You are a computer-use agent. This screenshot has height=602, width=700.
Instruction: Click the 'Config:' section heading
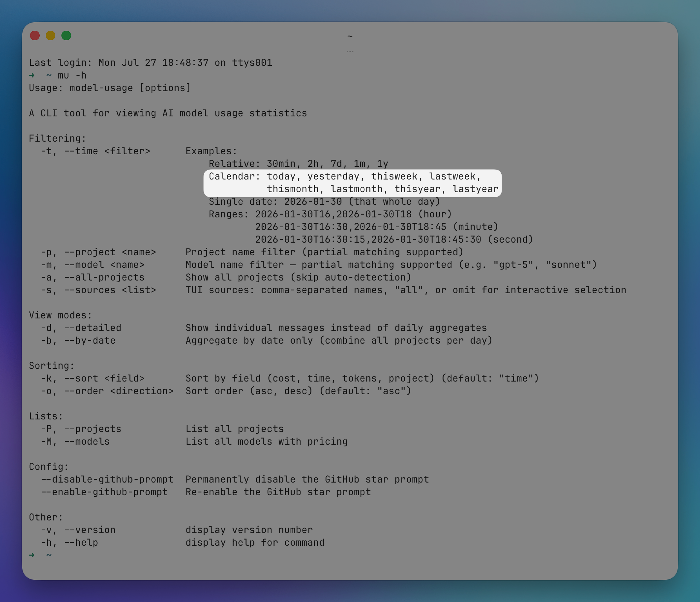(x=49, y=467)
